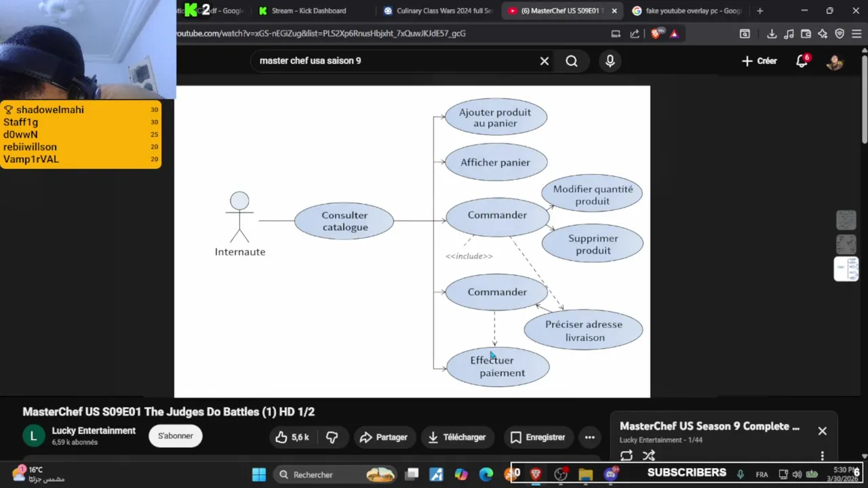Click the share page icon in address bar
This screenshot has width=868, height=488.
pyautogui.click(x=635, y=33)
